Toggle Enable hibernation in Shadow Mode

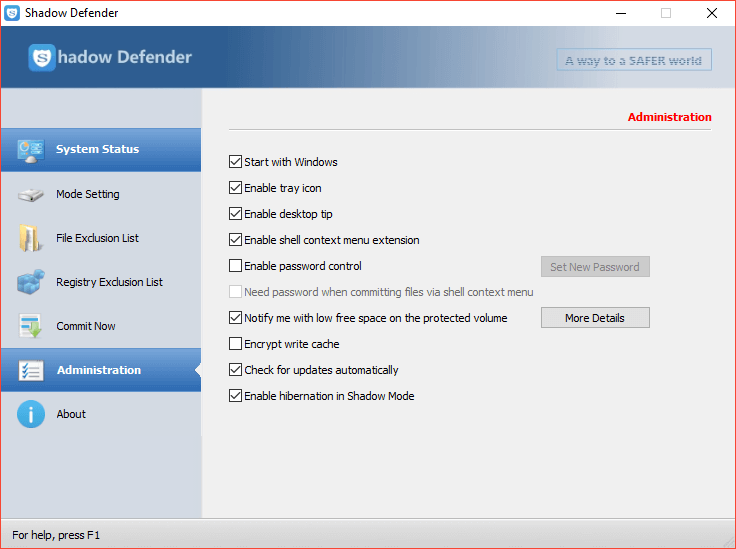[x=236, y=396]
